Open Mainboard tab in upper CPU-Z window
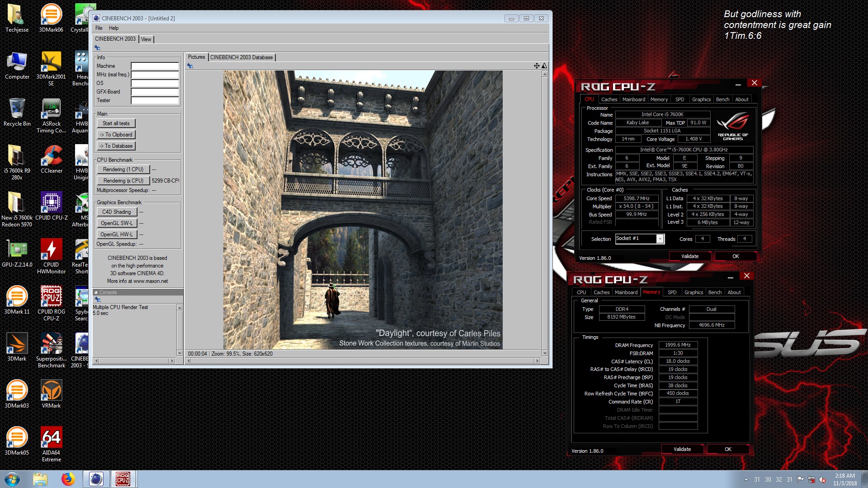 pos(634,99)
